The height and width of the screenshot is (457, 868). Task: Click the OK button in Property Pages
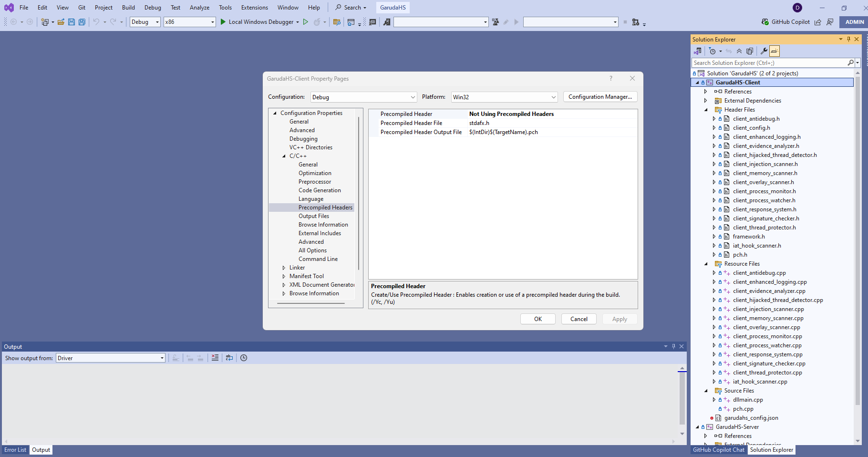pos(538,319)
